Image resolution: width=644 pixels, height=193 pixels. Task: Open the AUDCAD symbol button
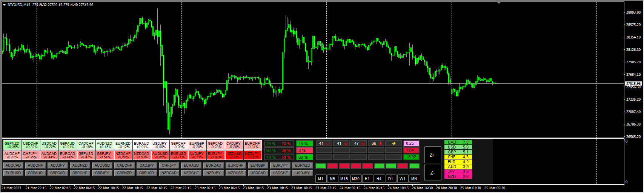point(13,165)
